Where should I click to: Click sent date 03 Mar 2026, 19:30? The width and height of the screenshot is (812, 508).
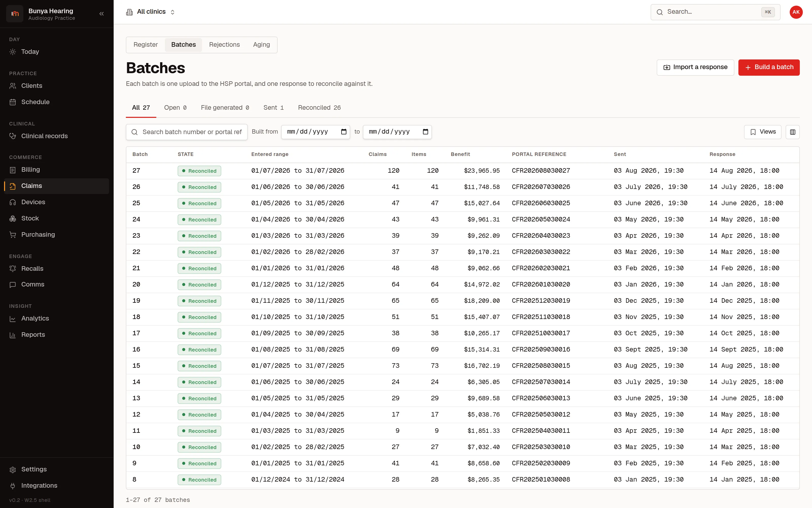point(648,252)
